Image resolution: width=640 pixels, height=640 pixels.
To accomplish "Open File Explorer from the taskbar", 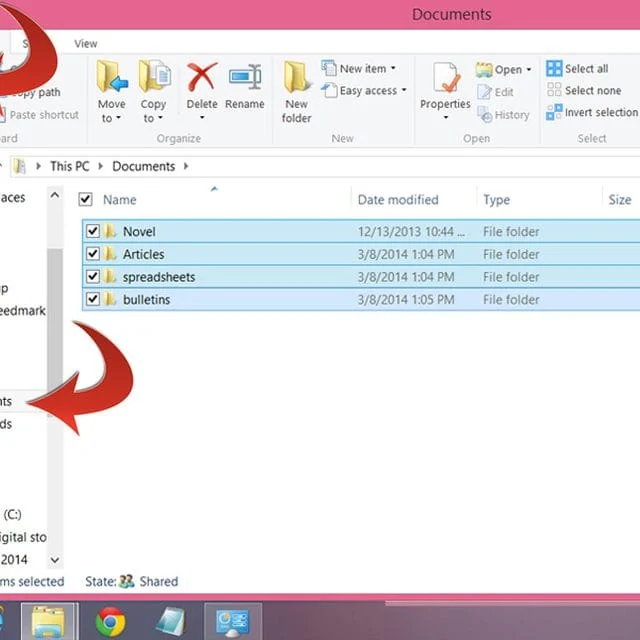I will pos(49,621).
